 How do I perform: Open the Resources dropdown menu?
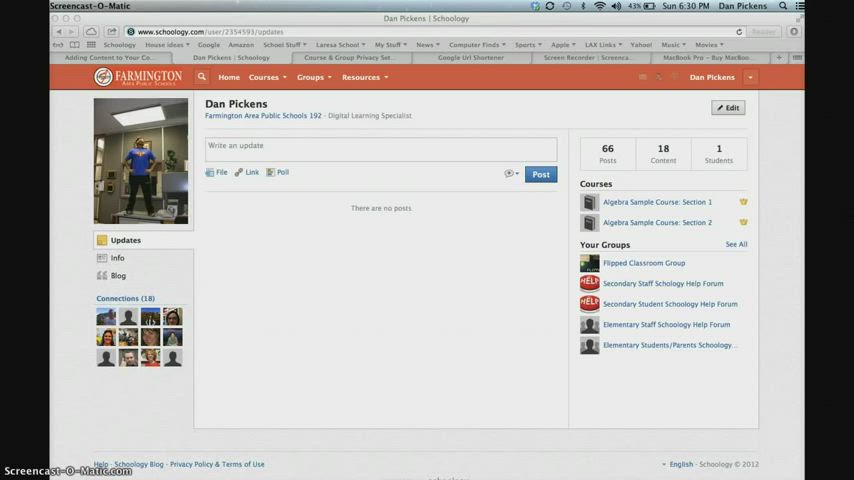365,77
